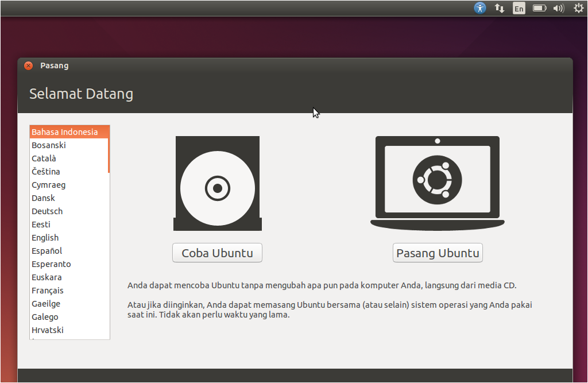The width and height of the screenshot is (588, 383).
Task: Open the En keyboard layout indicator
Action: tap(519, 8)
